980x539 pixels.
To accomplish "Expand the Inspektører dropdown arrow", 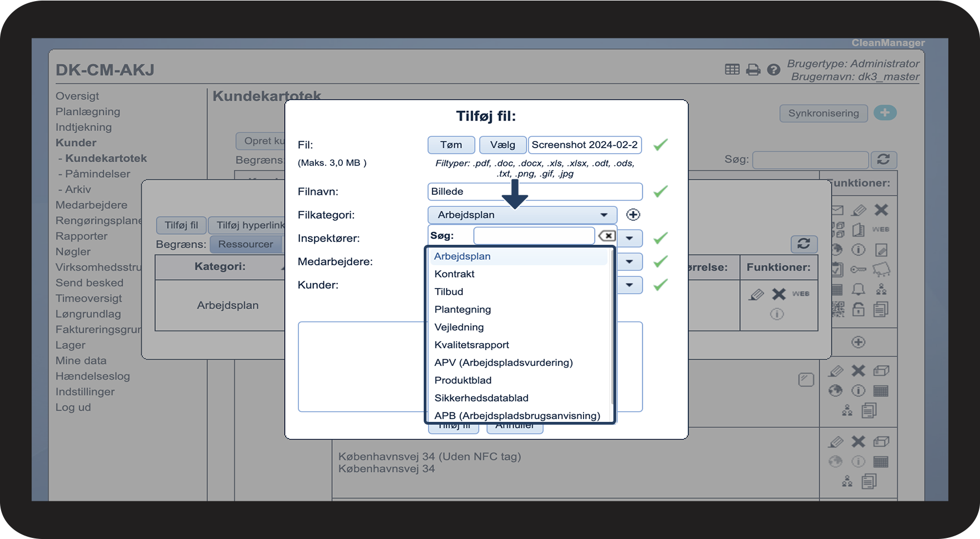I will pyautogui.click(x=629, y=238).
